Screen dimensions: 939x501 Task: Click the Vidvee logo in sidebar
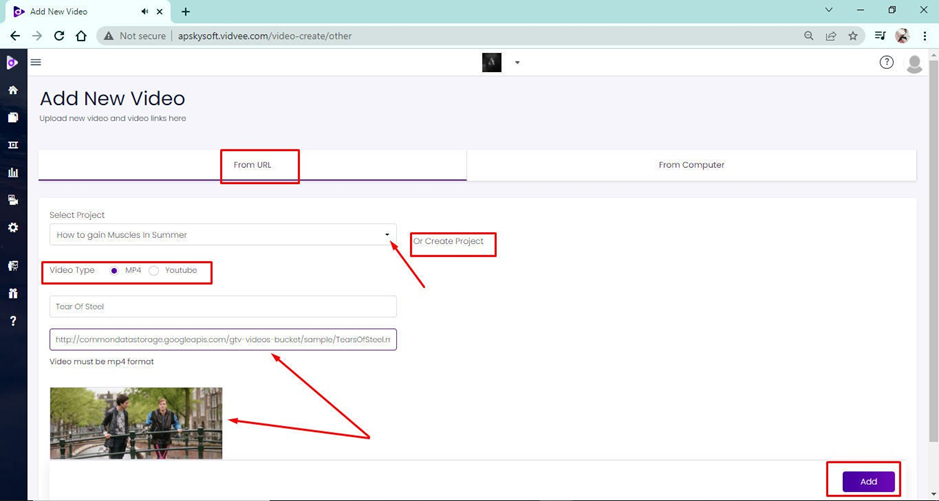[13, 62]
